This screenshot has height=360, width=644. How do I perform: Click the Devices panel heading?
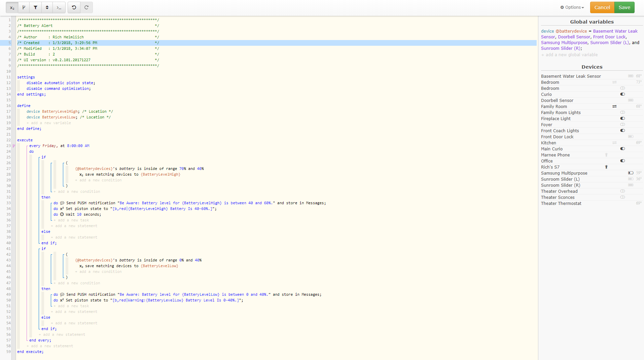pos(592,67)
